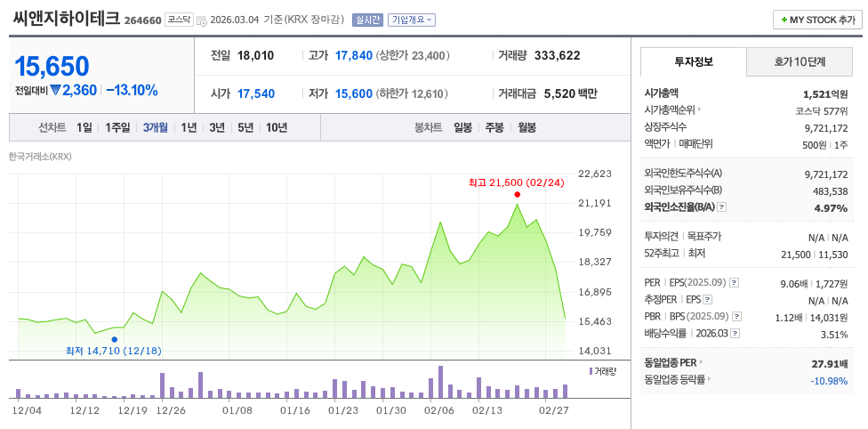Select the 1년 line chart period
Viewport: 868px width, 429px height.
(x=189, y=127)
